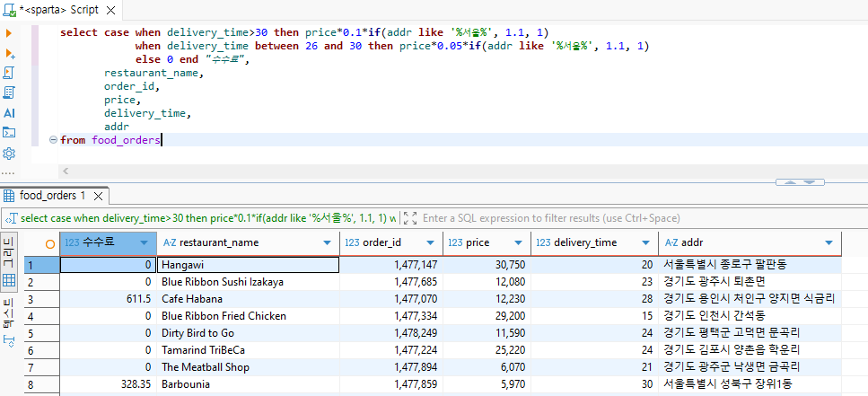
Task: Click the 서울특별시 종로구 팔판동 address cell
Action: point(750,265)
